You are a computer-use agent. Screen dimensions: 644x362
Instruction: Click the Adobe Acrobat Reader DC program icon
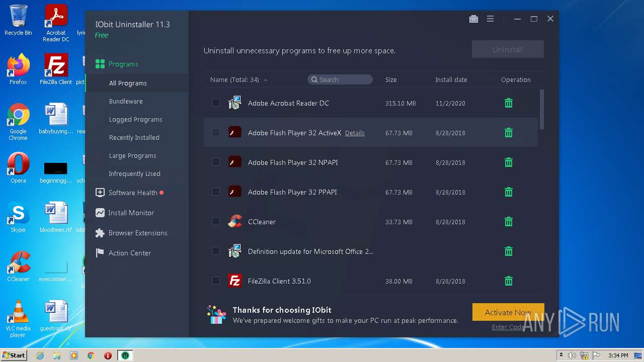point(234,103)
